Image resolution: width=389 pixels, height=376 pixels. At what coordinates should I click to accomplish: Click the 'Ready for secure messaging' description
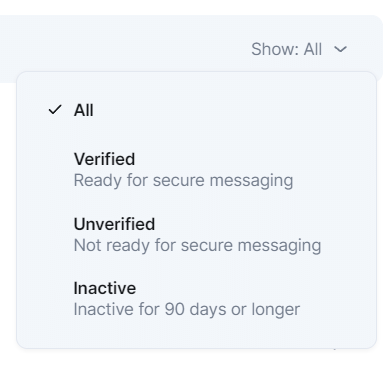coord(183,181)
